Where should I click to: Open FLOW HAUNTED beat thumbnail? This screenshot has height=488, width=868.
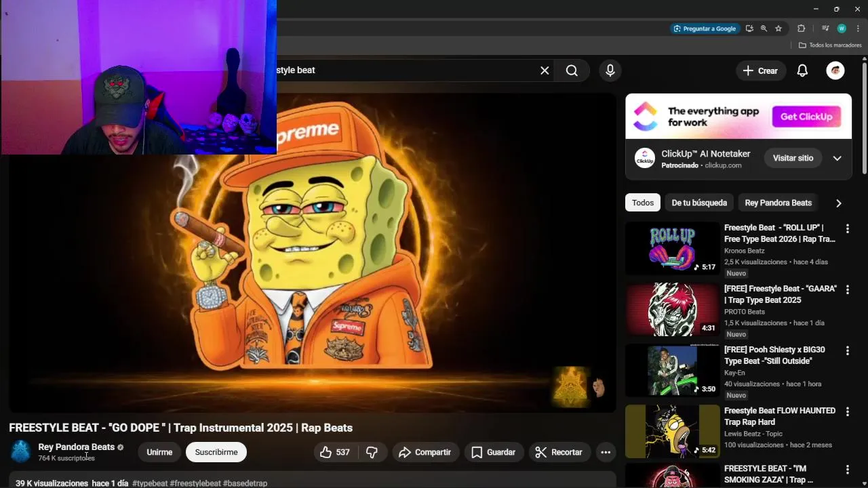[672, 431]
